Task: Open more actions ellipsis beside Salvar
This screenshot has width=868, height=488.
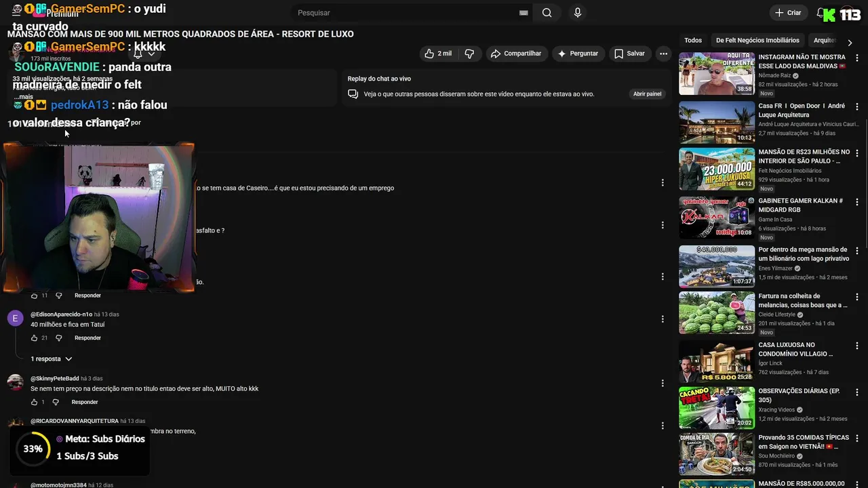Action: pos(664,54)
